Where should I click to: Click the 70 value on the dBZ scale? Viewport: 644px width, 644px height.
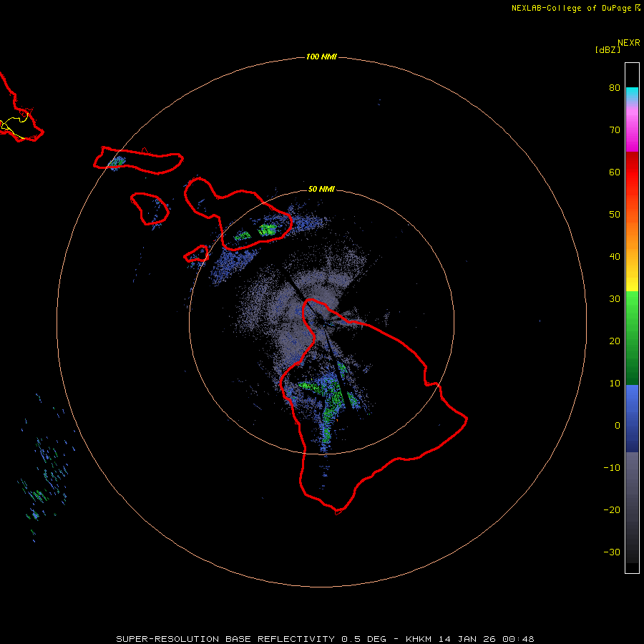pyautogui.click(x=615, y=130)
